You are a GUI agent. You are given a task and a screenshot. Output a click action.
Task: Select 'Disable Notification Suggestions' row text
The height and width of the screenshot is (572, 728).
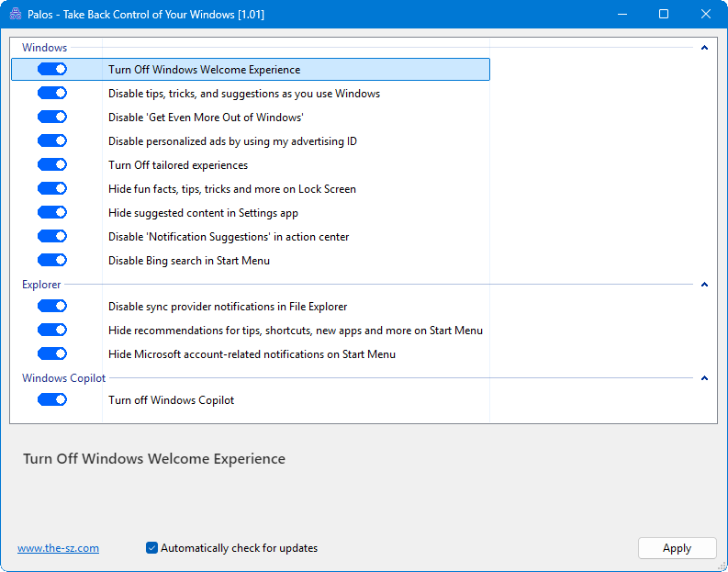click(229, 237)
